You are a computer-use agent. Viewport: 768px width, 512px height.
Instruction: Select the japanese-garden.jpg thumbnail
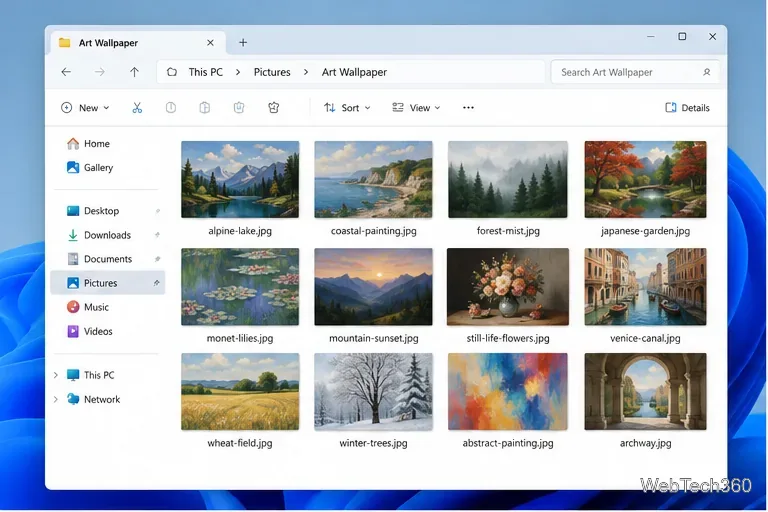coord(645,179)
